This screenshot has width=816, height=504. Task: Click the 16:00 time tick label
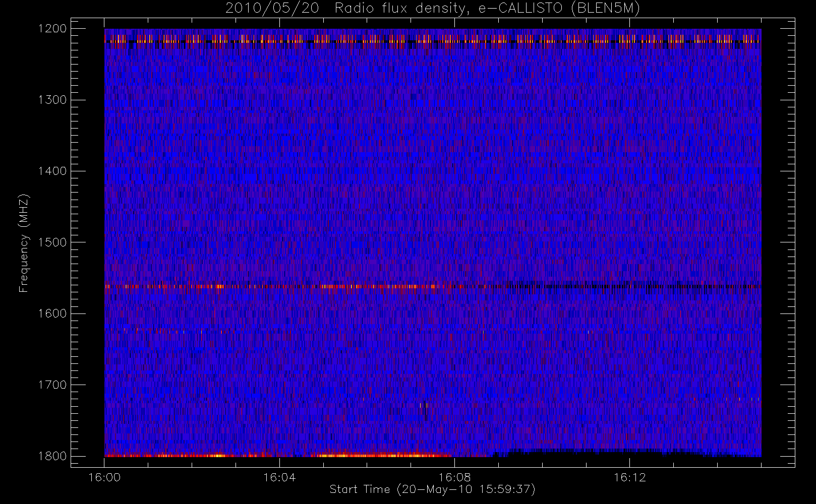[104, 477]
